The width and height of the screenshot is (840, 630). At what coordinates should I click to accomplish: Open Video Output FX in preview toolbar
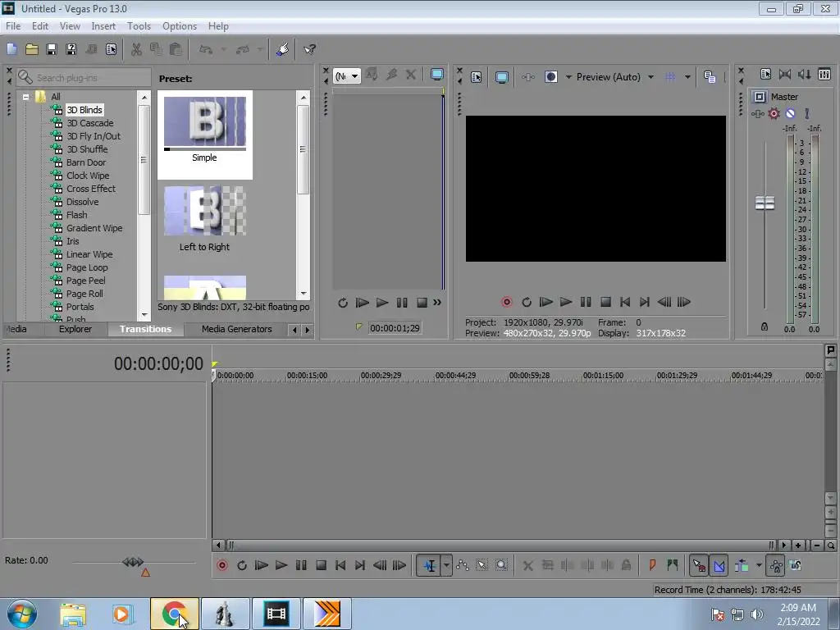(x=527, y=77)
